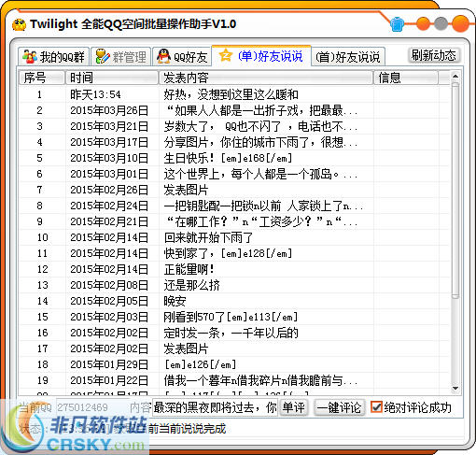Sort by the 序号 column header
This screenshot has height=455, width=476.
coord(41,78)
